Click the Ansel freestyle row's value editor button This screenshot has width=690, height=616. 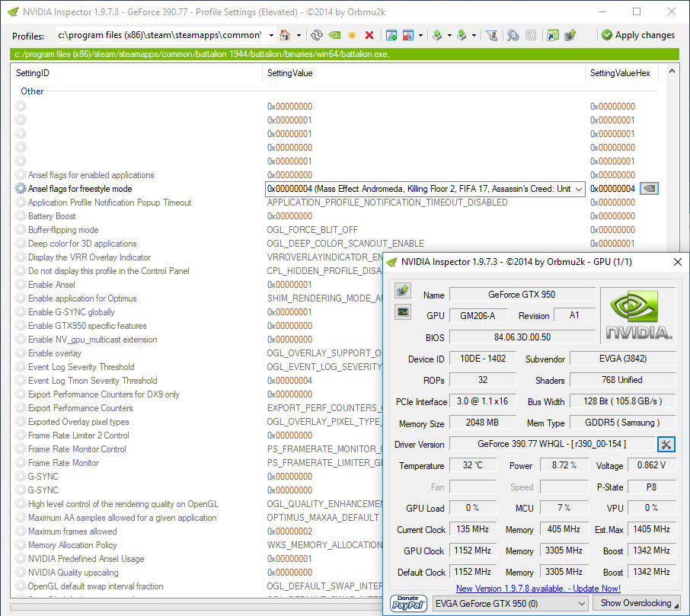click(x=649, y=189)
